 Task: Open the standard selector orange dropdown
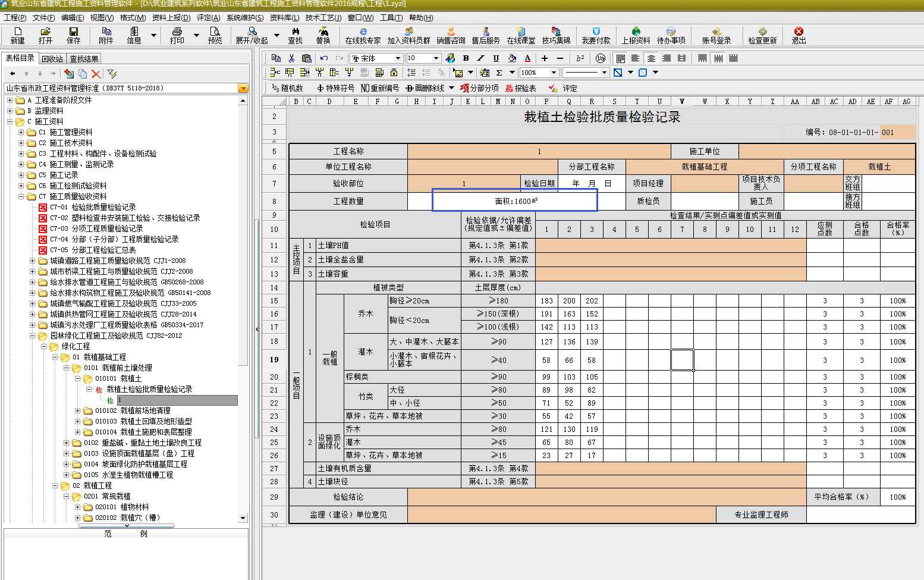point(243,88)
